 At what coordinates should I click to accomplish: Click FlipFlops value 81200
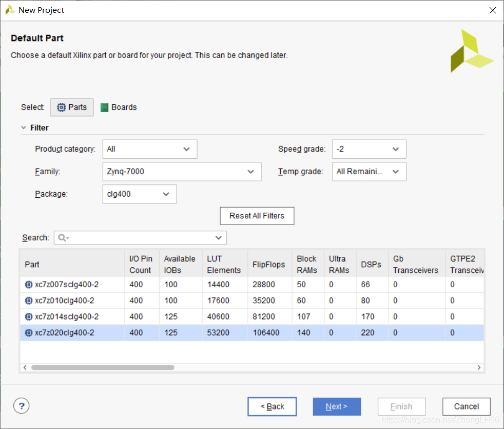[x=264, y=316]
